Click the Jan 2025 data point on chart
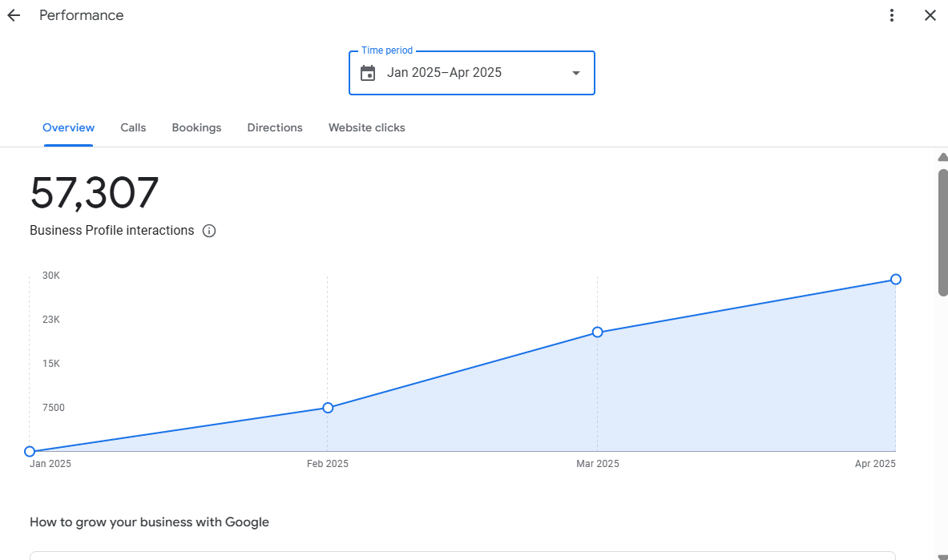Image resolution: width=948 pixels, height=560 pixels. click(x=30, y=452)
